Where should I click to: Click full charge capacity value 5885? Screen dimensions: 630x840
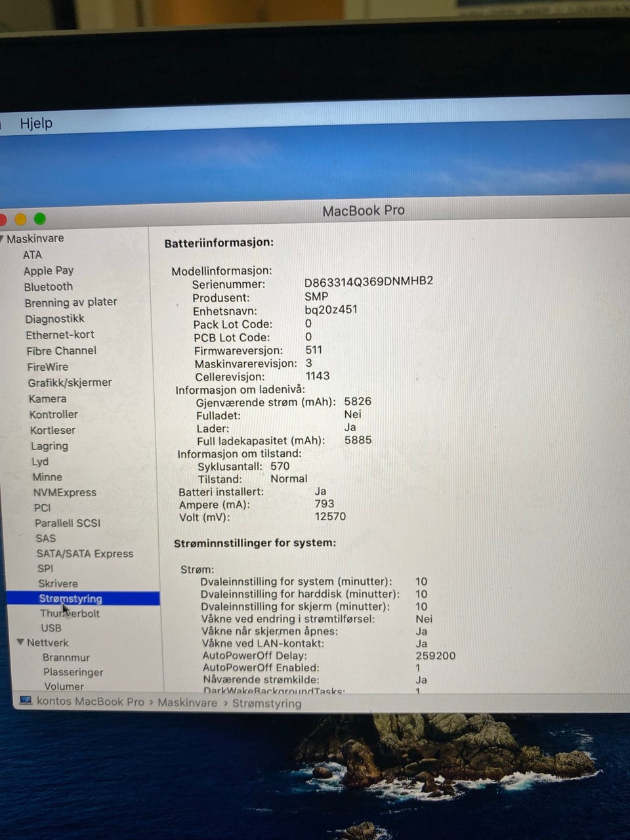(358, 440)
